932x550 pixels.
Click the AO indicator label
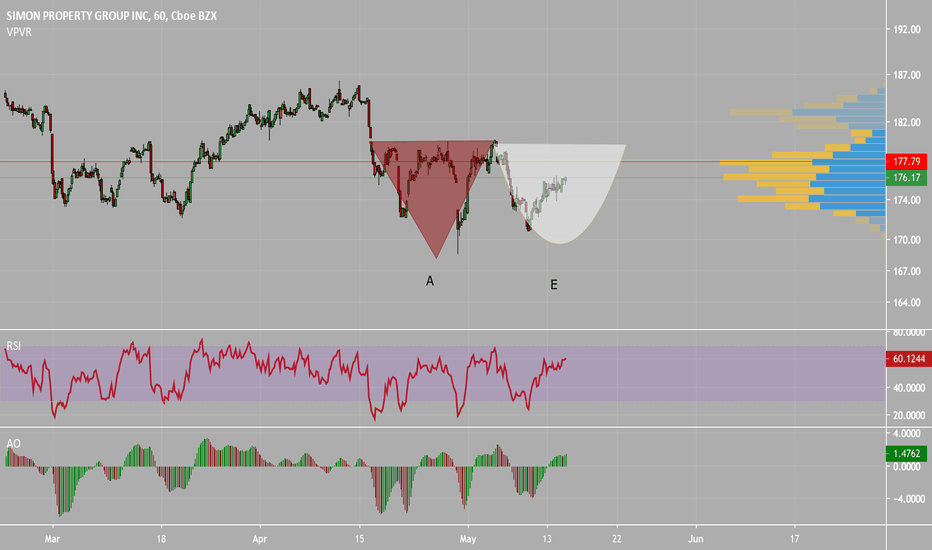click(13, 444)
